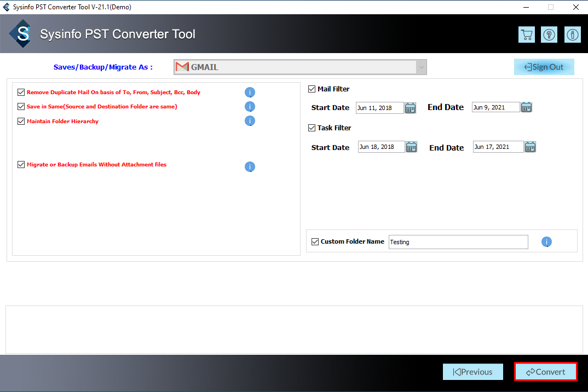
Task: Click the Sign Out button
Action: point(544,67)
